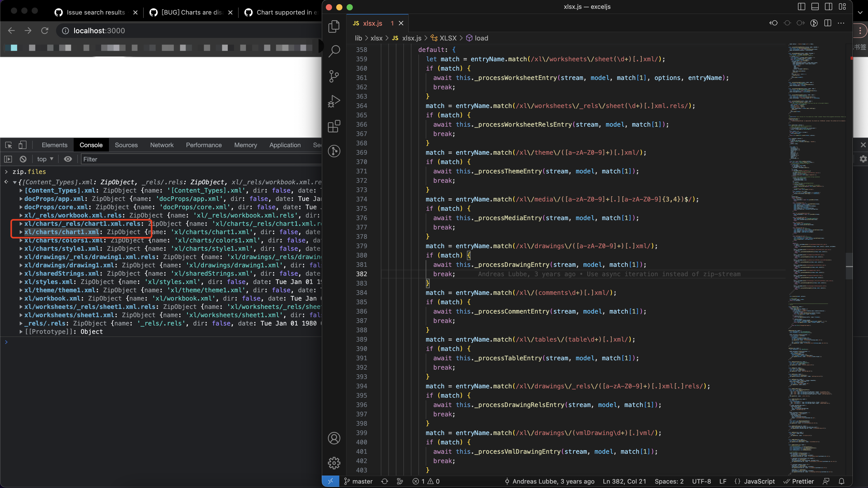This screenshot has height=488, width=868.
Task: Open the Search panel in VS Code
Action: pos(334,51)
